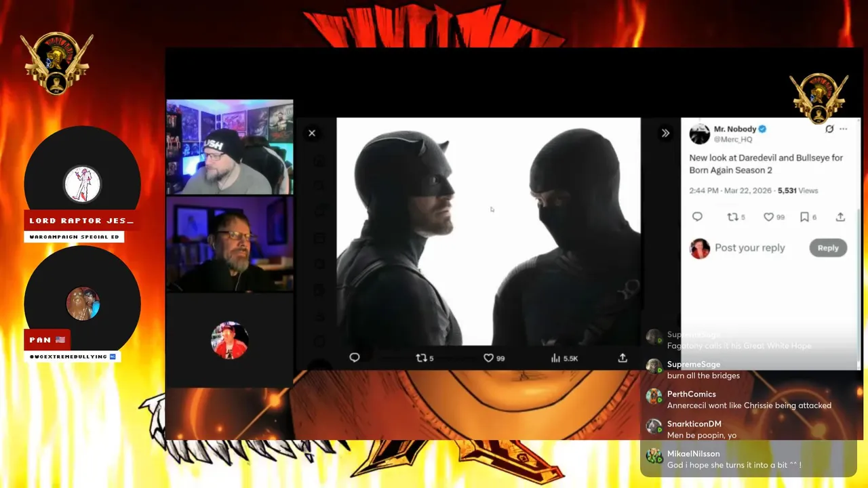Collapse the tweet side panel with double chevron
This screenshot has width=868, height=488.
pos(665,133)
